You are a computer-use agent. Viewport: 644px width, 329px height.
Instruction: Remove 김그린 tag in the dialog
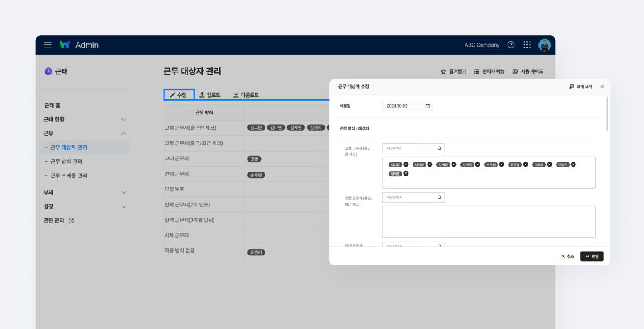click(406, 164)
